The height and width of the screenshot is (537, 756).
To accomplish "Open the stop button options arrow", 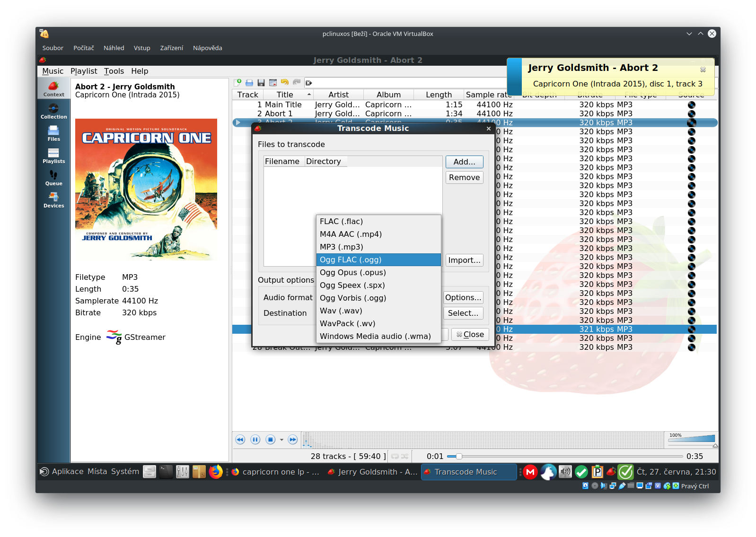I will [281, 440].
